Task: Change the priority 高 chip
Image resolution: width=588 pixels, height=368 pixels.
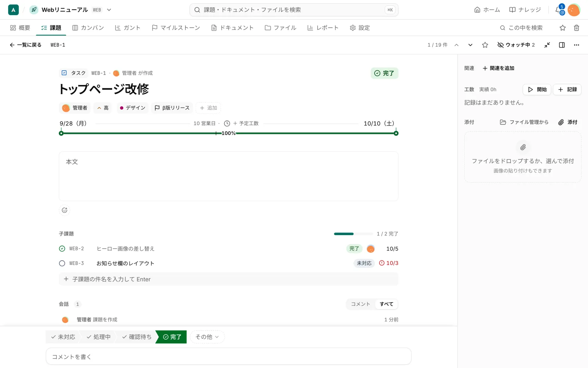Action: [103, 108]
